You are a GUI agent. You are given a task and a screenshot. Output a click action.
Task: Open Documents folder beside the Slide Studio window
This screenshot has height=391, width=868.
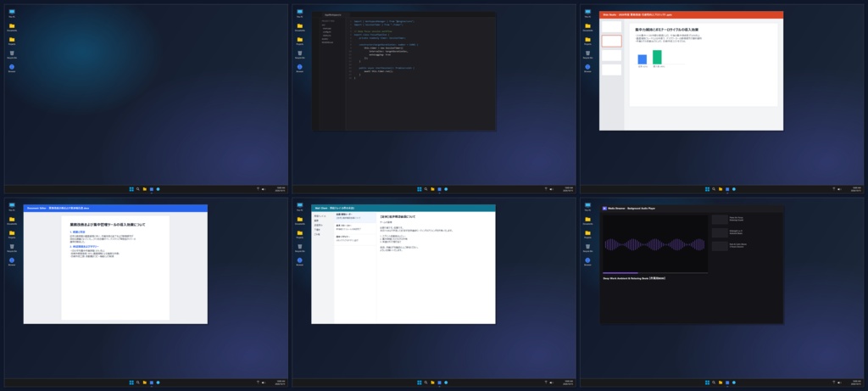pyautogui.click(x=587, y=25)
